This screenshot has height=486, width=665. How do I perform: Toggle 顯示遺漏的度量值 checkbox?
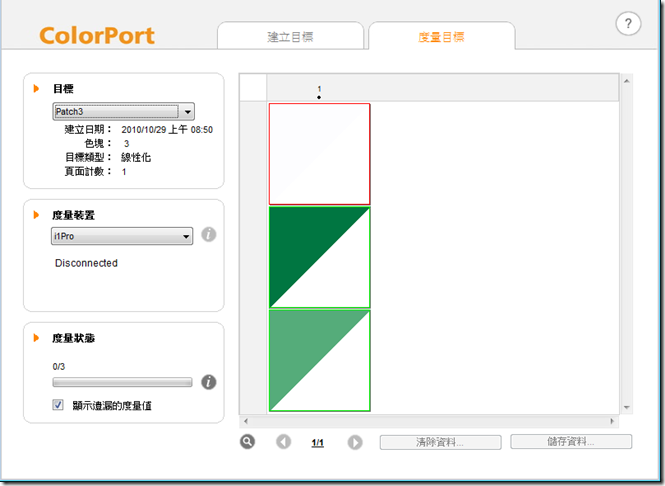pos(58,405)
